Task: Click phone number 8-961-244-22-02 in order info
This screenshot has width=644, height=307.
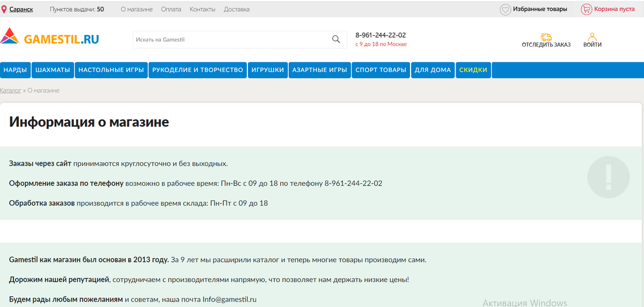Action: [x=353, y=183]
